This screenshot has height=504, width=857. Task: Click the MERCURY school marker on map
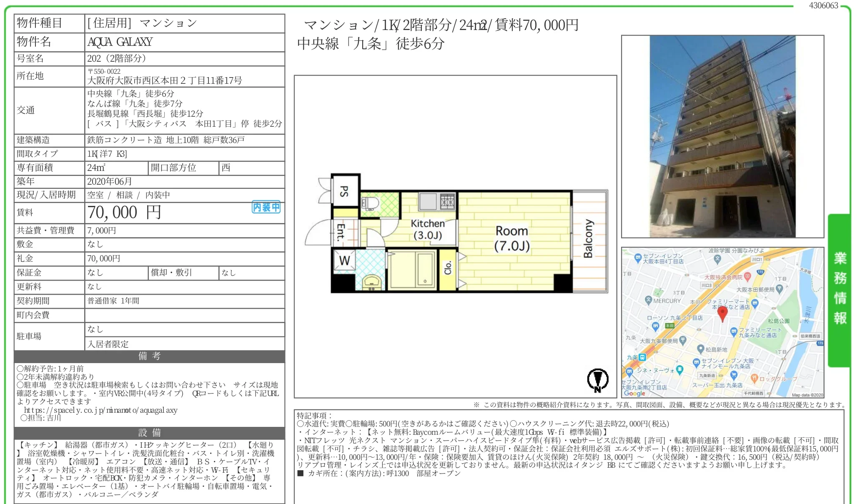pos(648,300)
